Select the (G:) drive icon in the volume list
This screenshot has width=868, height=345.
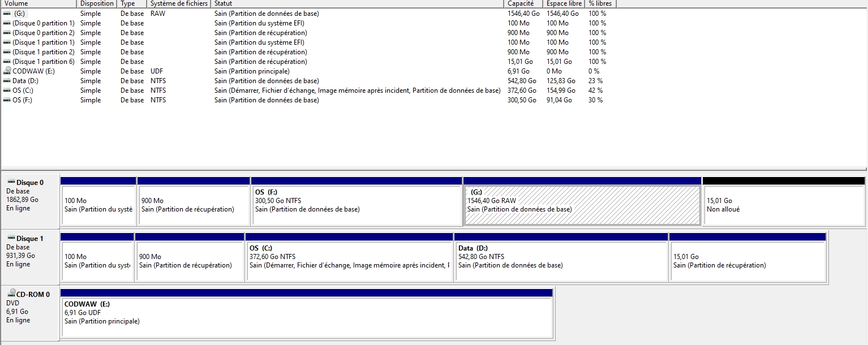click(7, 14)
